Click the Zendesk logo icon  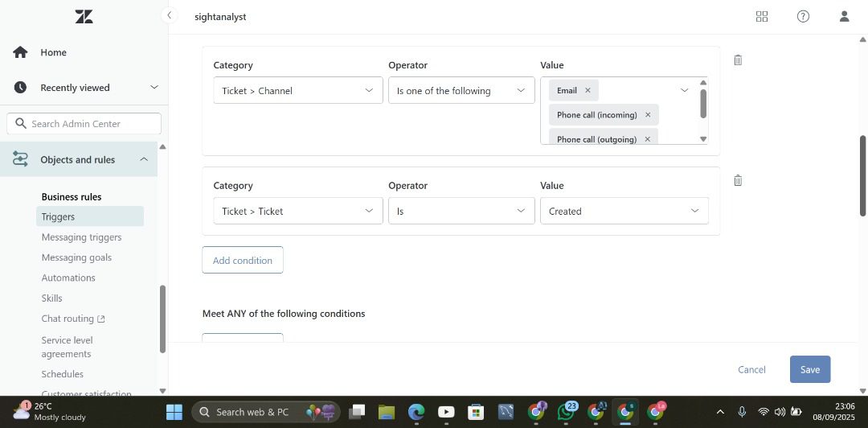pos(84,17)
